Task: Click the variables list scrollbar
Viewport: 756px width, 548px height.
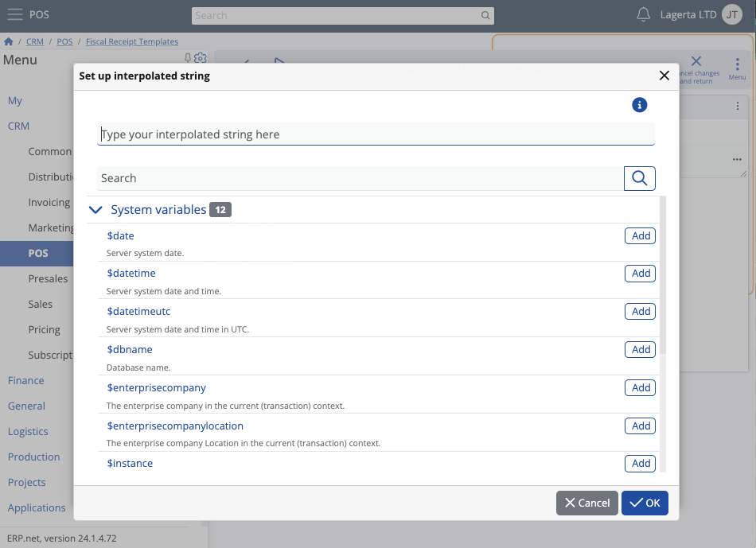Action: tap(663, 278)
